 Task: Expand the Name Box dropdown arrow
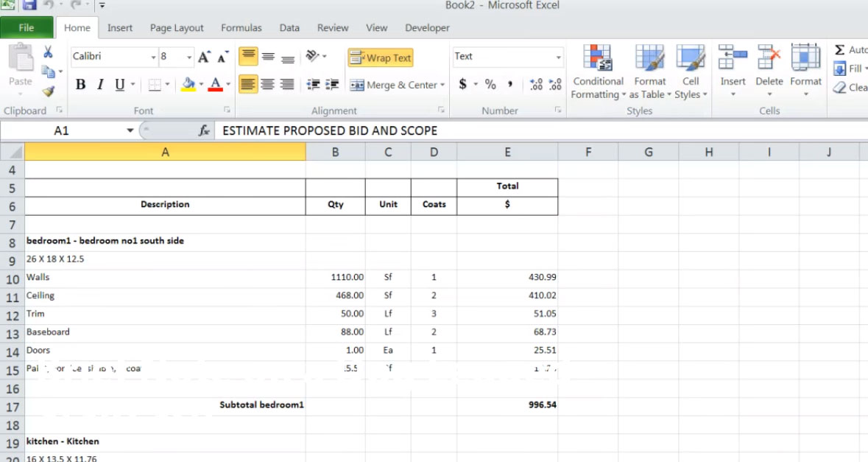(130, 130)
